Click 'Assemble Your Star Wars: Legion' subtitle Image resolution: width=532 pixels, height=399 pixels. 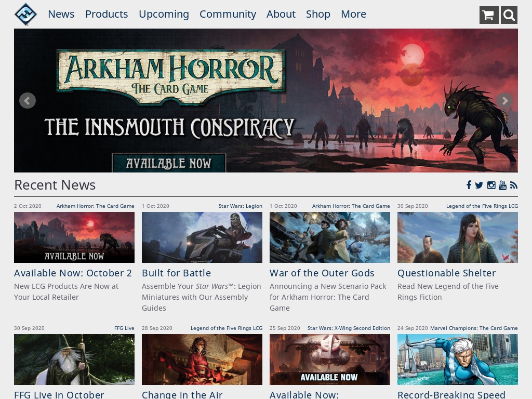202,297
